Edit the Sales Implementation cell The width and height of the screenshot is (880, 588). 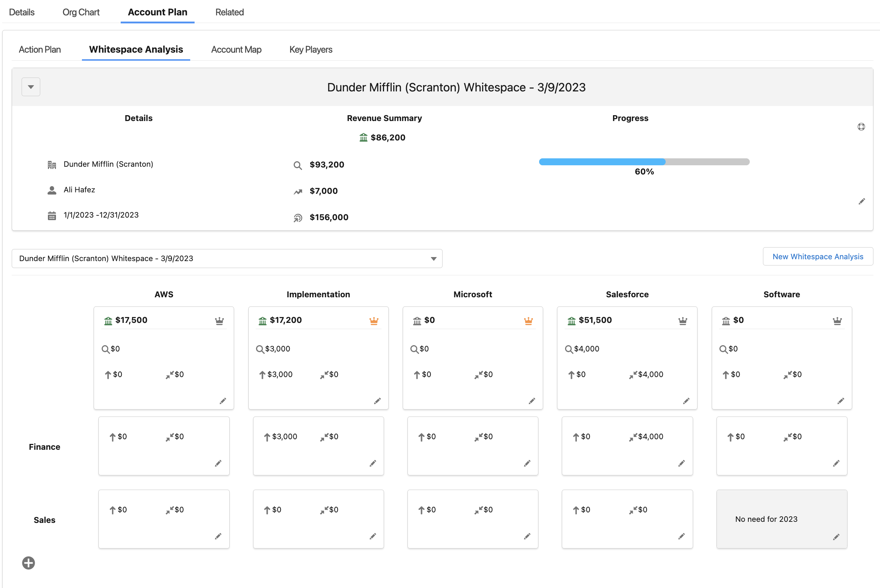click(x=372, y=536)
